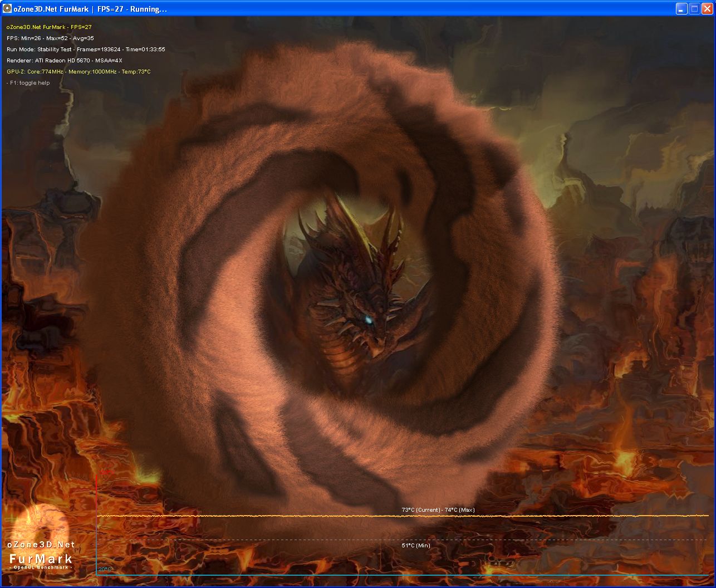
Task: Click the window title 'oZone3D.Net FurMark | FPS=27 - Running...'
Action: (x=90, y=9)
